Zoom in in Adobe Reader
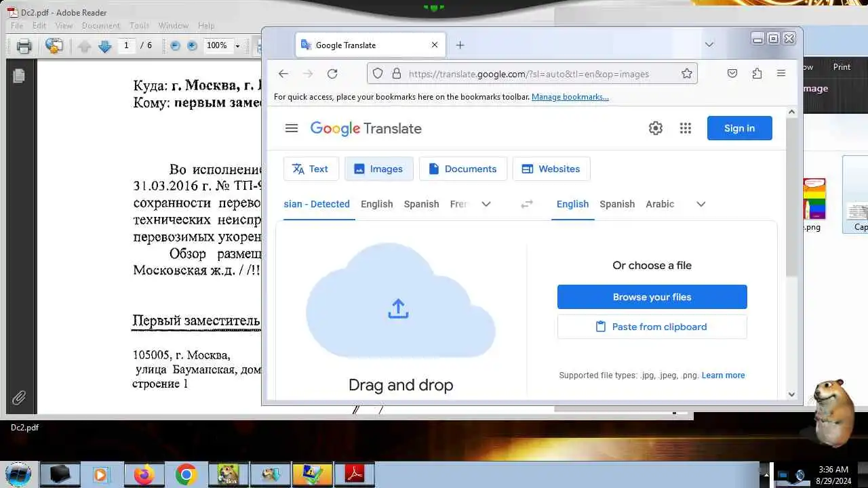868x488 pixels. tap(193, 46)
